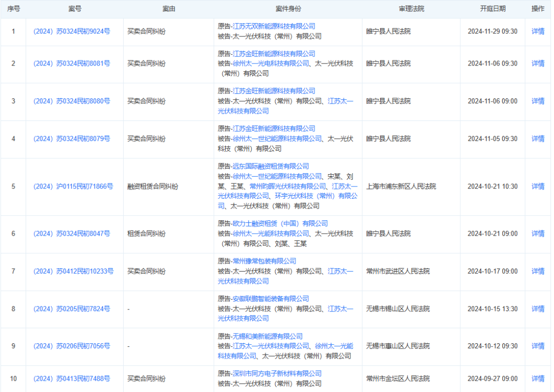Viewport: 554px width, 392px height.
Task: Click the 开庭日期 column header
Action: 492,9
